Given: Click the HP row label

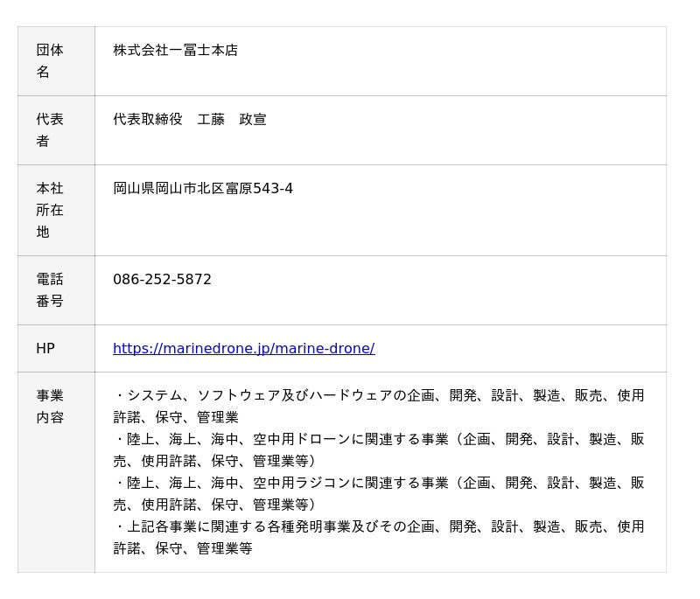Looking at the screenshot, I should tap(45, 348).
